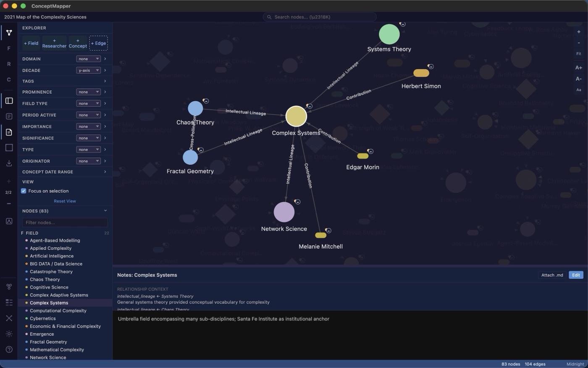Viewport: 588px width, 368px height.
Task: Collapse the Systems Theory node toggle
Action: pos(402,24)
